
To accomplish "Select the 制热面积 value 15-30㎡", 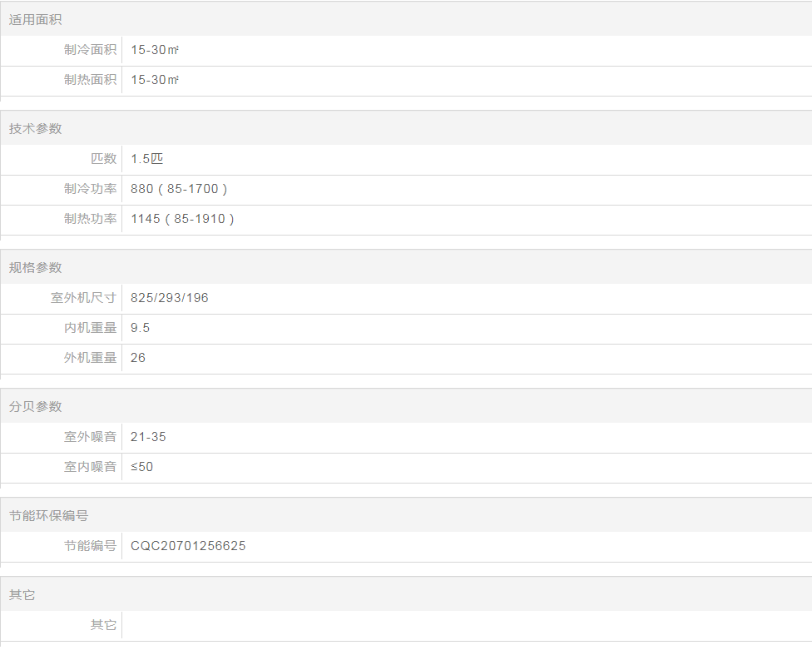I will (x=155, y=80).
